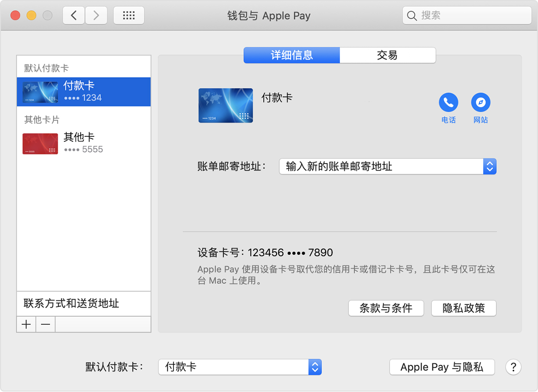Select the 详细信息 tab
The image size is (538, 392).
point(292,55)
